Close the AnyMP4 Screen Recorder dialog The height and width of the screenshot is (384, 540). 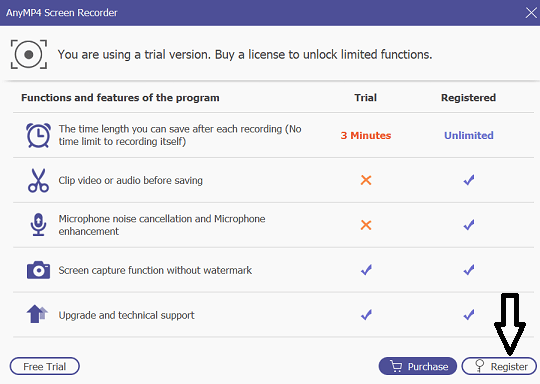click(531, 13)
